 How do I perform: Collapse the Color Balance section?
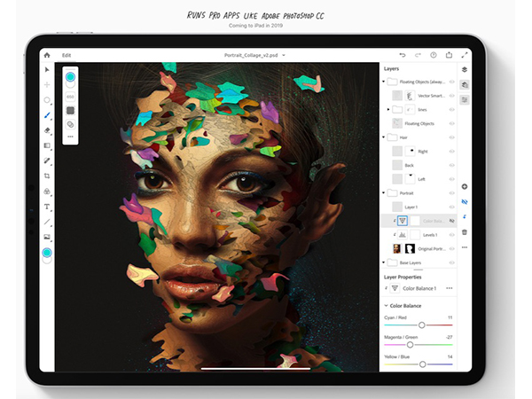pyautogui.click(x=386, y=306)
